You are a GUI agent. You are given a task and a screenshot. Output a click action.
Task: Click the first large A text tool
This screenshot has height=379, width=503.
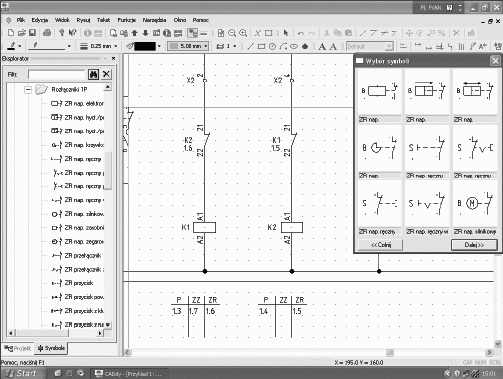[322, 46]
